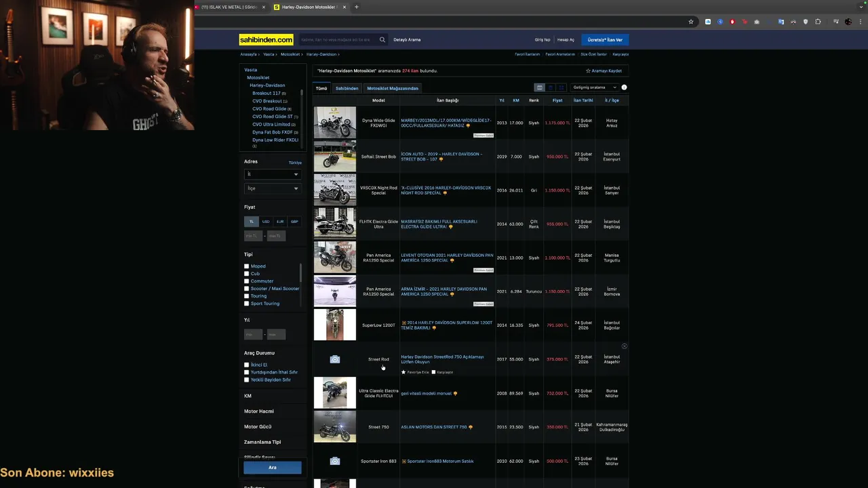Click the red adblock extension icon

pos(732,22)
